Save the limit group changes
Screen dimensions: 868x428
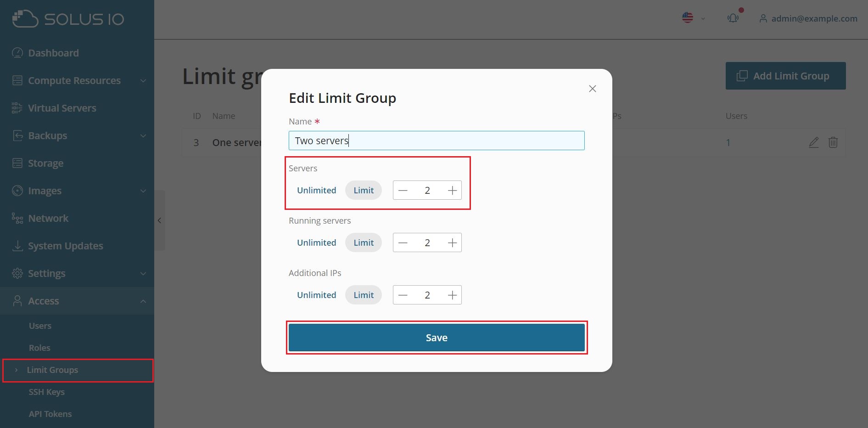coord(437,338)
